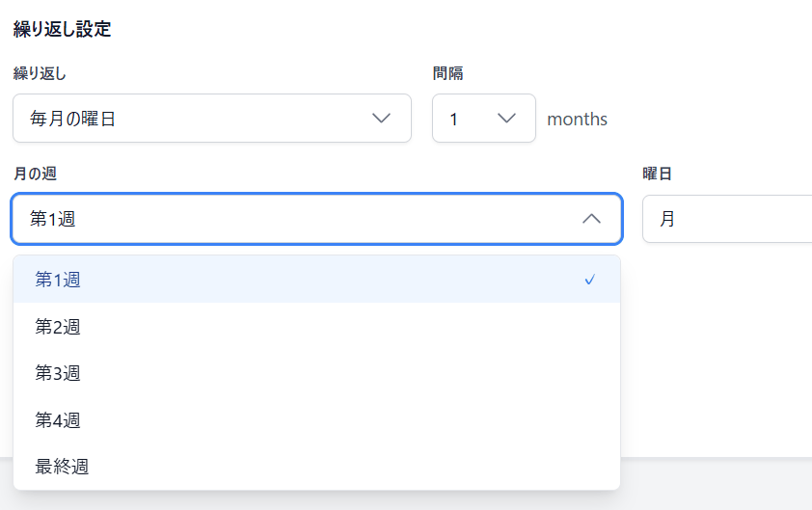Open the 繰り返し dropdown showing 毎月の曜日
Screen dimensions: 812x510
pyautogui.click(x=212, y=119)
